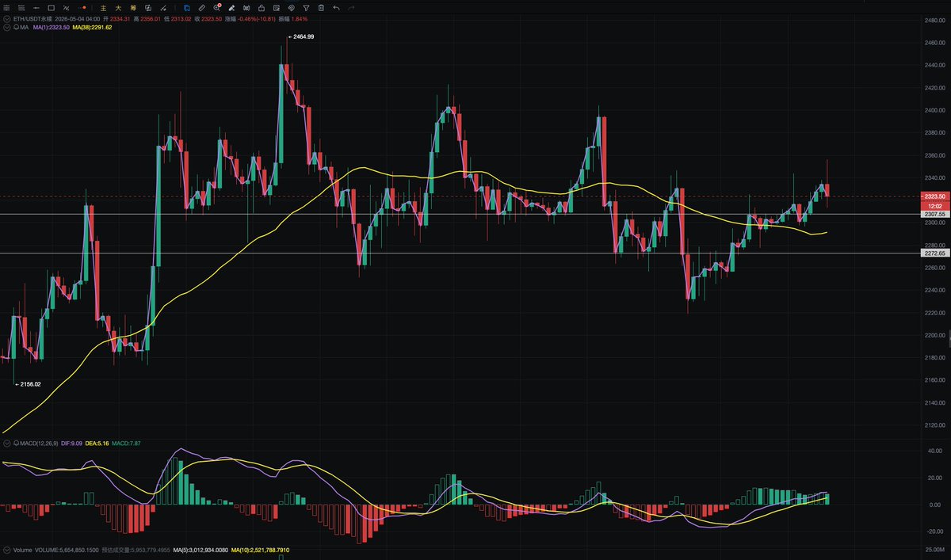The height and width of the screenshot is (560, 951).
Task: Click the bell icon beside MA
Action: pos(16,28)
